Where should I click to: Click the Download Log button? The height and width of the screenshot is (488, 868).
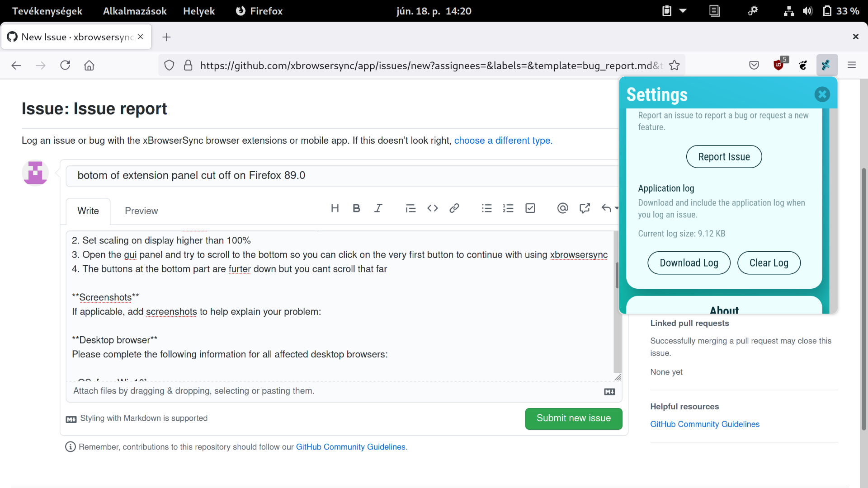coord(689,263)
